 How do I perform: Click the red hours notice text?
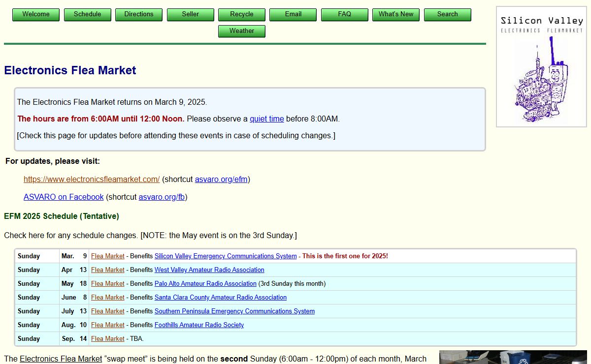click(101, 119)
